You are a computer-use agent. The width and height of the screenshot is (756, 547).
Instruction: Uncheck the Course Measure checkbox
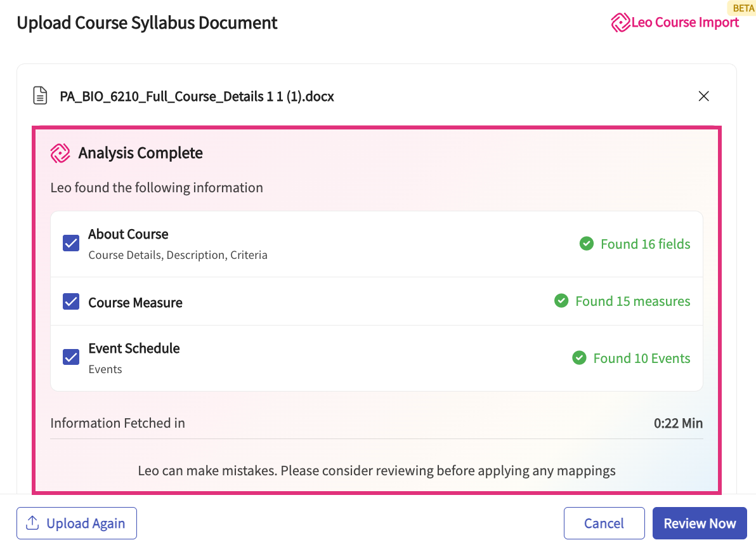coord(71,301)
